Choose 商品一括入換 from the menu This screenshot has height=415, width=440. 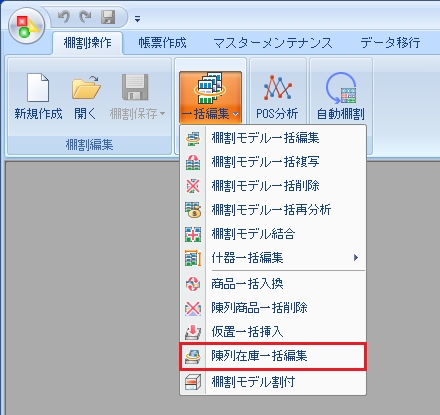click(273, 284)
